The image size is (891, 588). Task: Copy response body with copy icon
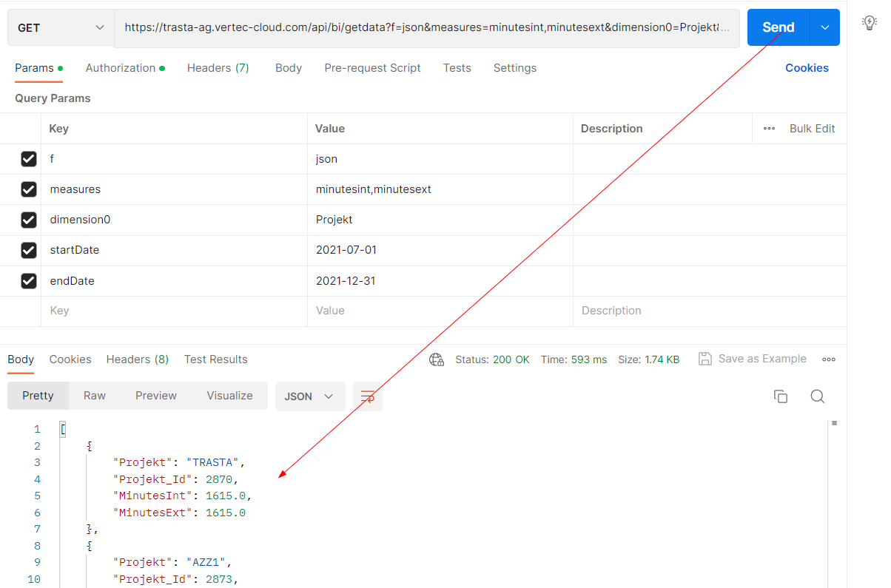pyautogui.click(x=780, y=396)
